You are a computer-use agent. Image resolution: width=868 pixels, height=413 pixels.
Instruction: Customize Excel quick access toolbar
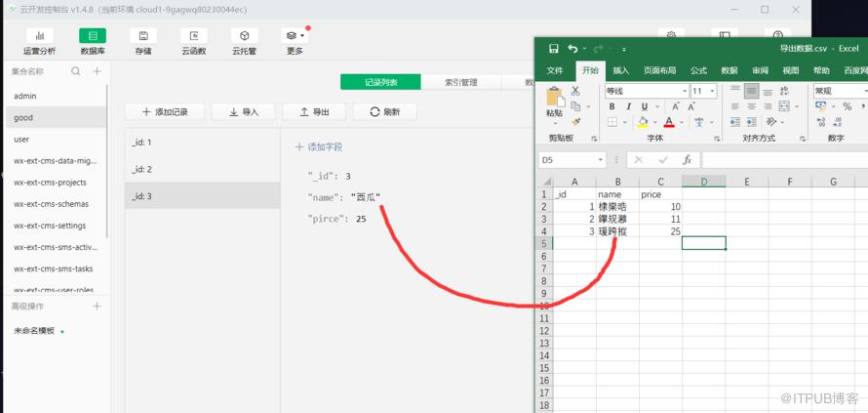pos(624,50)
